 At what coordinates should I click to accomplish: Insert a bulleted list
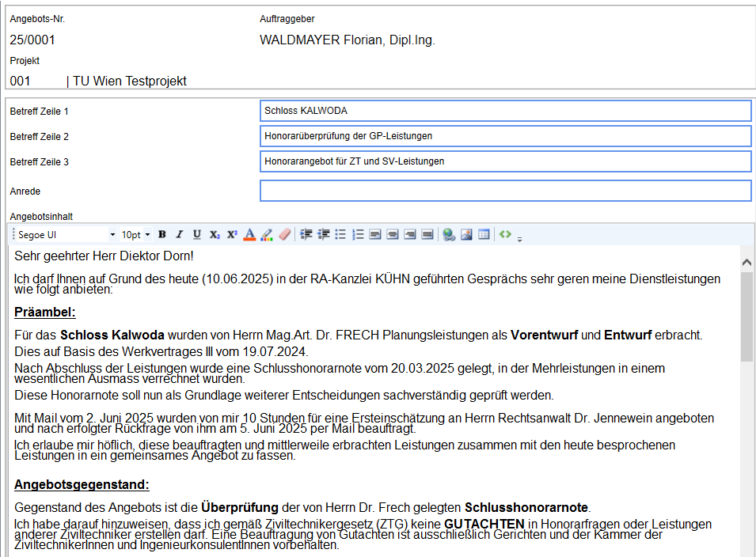(340, 235)
